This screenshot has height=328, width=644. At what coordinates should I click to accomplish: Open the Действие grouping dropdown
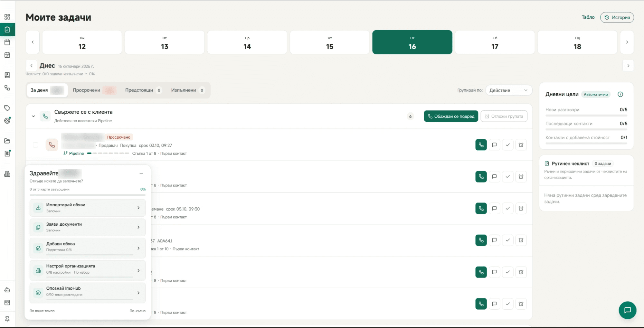point(508,90)
